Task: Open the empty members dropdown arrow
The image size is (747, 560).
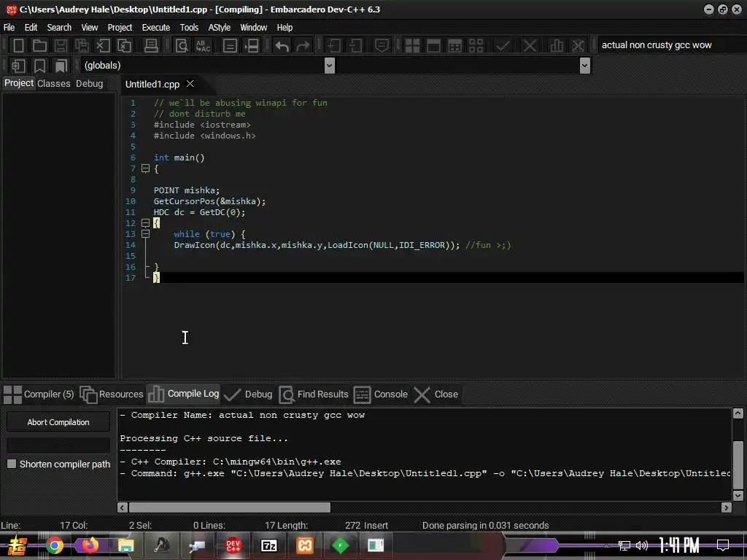Action: (585, 66)
